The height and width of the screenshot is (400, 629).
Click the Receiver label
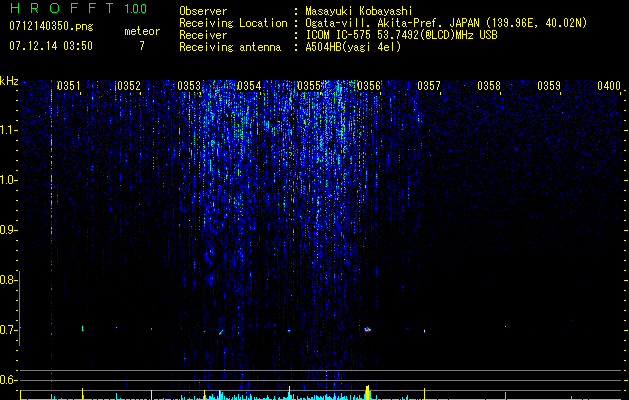203,35
